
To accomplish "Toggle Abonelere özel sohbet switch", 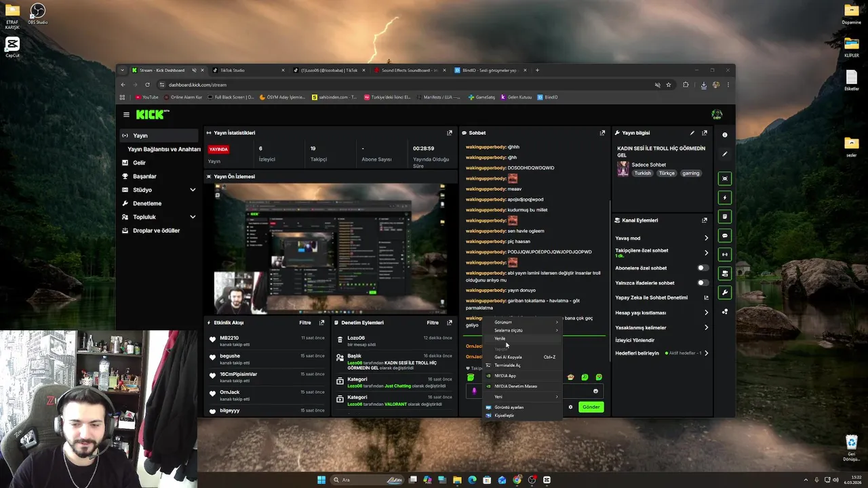I will pos(703,268).
